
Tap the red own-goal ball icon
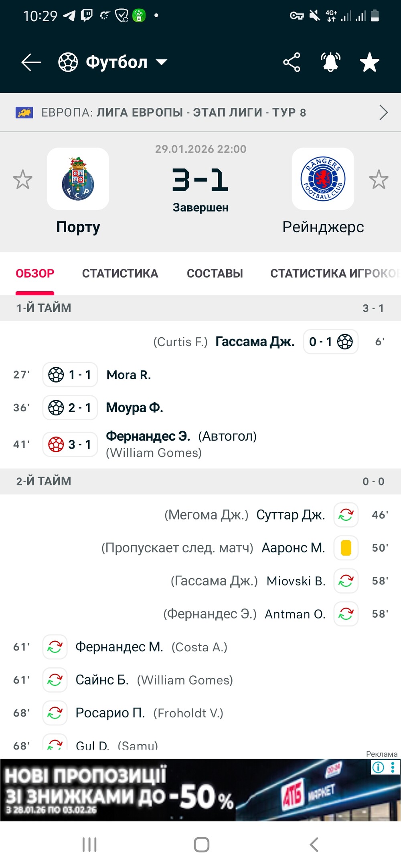click(56, 444)
